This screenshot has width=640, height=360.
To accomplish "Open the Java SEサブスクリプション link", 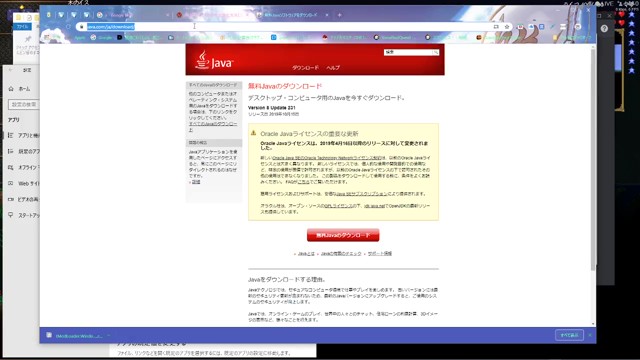I will click(x=361, y=194).
